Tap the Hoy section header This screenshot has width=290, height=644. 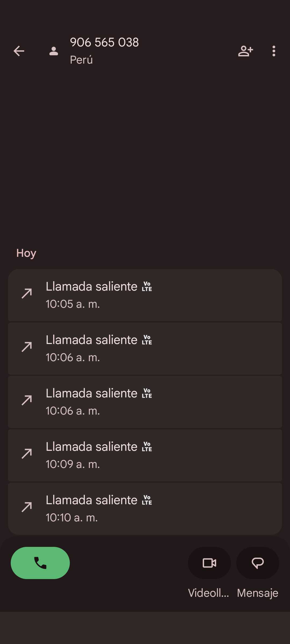pos(26,253)
